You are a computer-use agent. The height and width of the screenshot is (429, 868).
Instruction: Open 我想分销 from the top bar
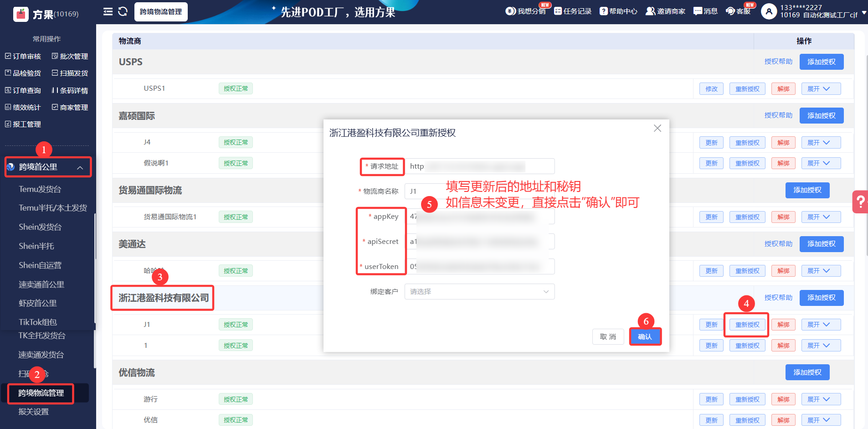pyautogui.click(x=526, y=11)
